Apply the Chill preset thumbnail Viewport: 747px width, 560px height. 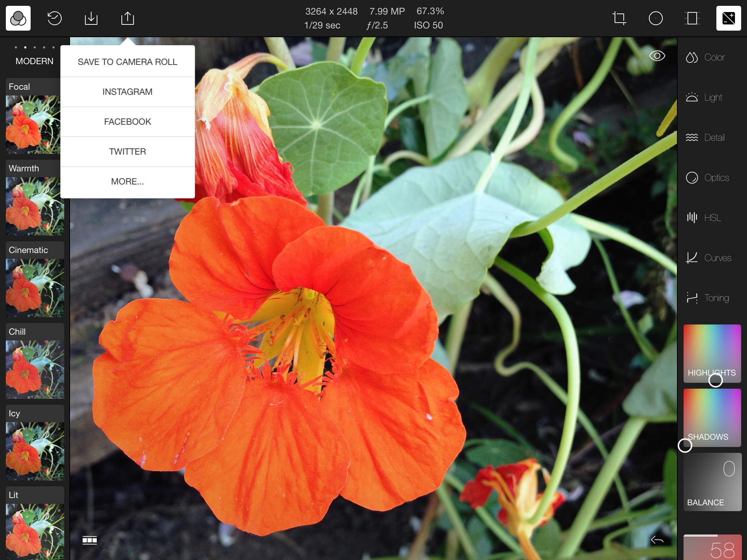(35, 370)
